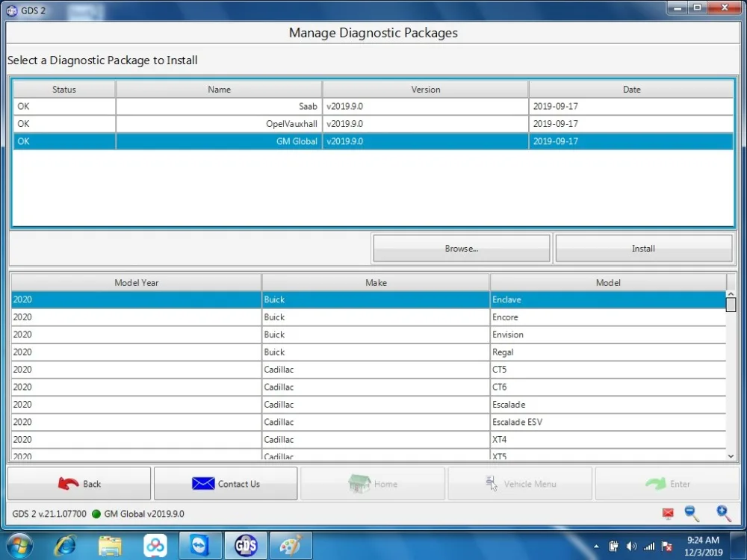Open File Explorer folder in taskbar

coord(110,546)
